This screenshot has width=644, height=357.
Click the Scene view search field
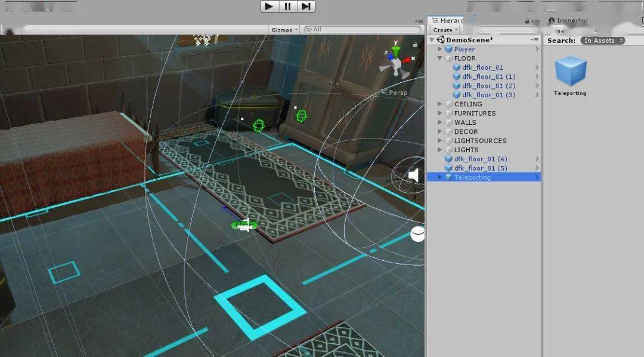click(x=363, y=30)
